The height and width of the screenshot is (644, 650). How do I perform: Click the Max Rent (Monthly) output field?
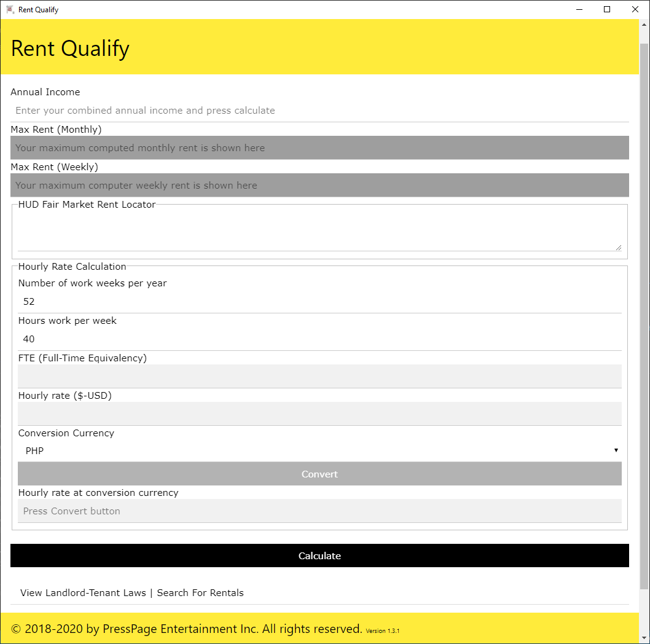(319, 147)
